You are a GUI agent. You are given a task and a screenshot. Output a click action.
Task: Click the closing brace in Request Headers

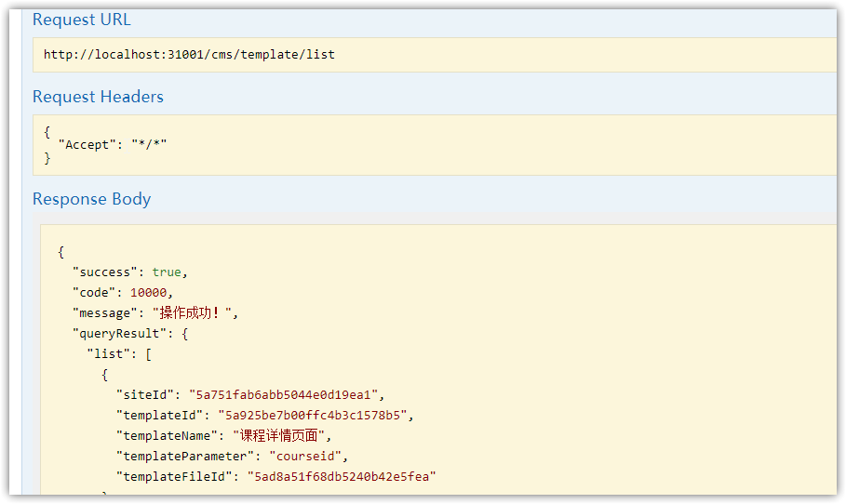tap(47, 158)
